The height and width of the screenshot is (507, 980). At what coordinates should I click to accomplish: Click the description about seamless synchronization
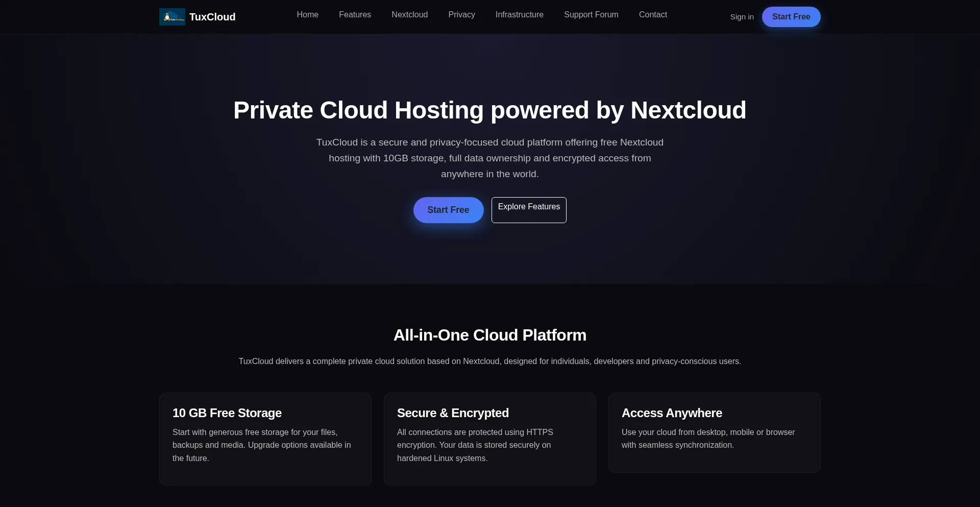point(708,439)
